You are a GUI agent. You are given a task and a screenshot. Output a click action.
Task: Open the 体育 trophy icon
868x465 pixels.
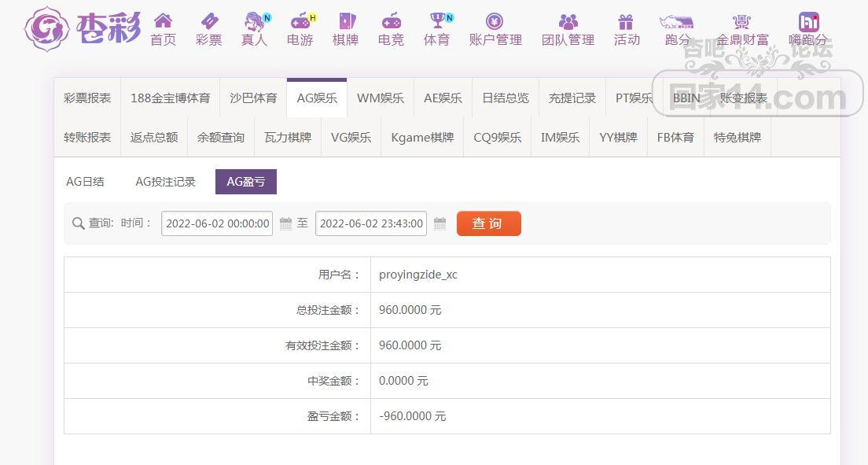click(x=437, y=21)
